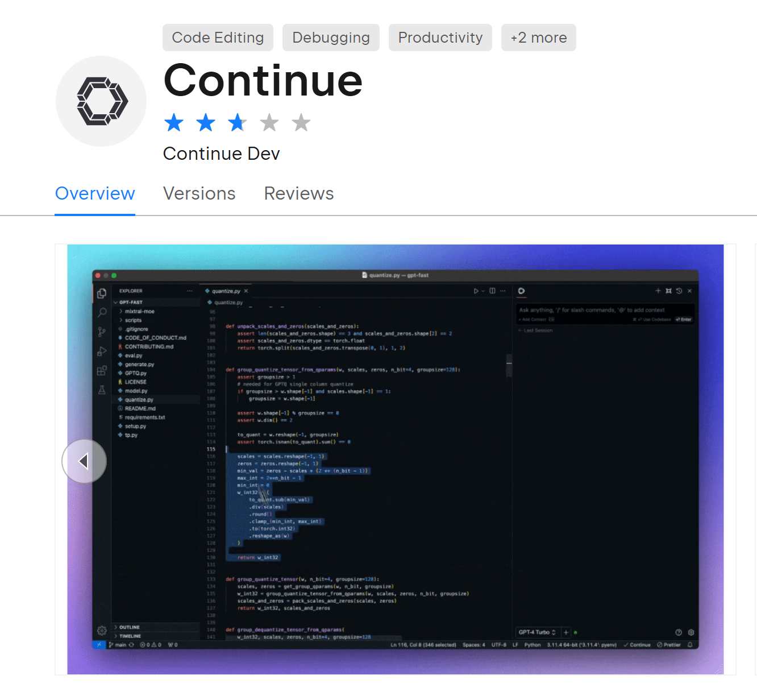Click the Continue plugin title
757x700 pixels.
(263, 81)
